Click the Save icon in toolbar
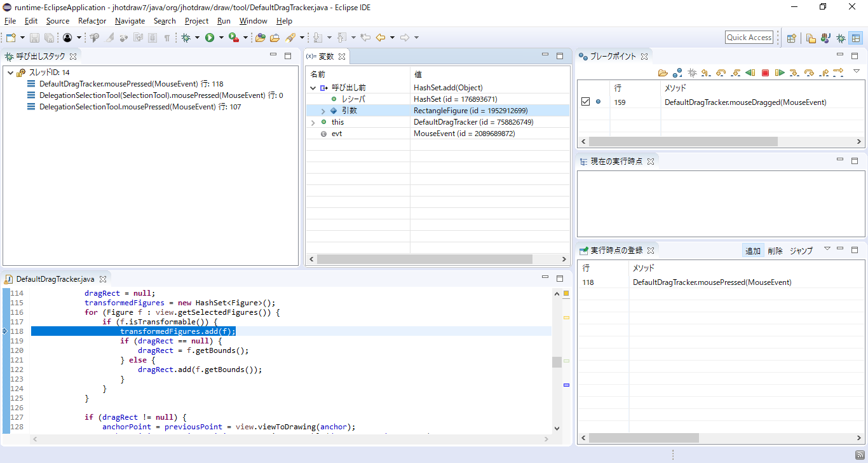Screen dimensions: 868x463 pyautogui.click(x=34, y=38)
